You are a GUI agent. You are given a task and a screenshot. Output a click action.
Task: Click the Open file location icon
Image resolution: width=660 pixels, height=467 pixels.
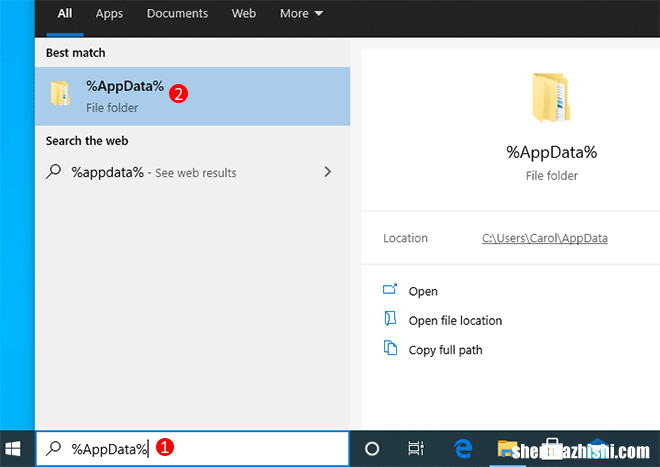pos(390,318)
